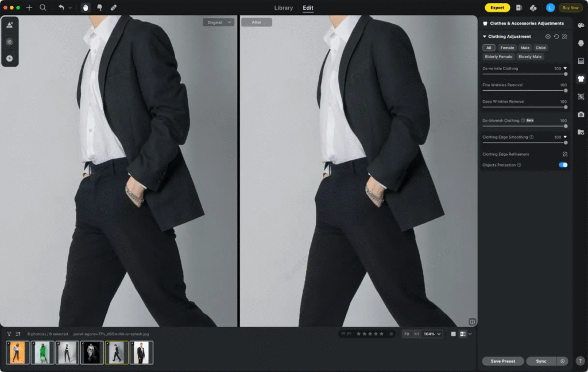
Task: Select the Hand pan tool
Action: 86,7
